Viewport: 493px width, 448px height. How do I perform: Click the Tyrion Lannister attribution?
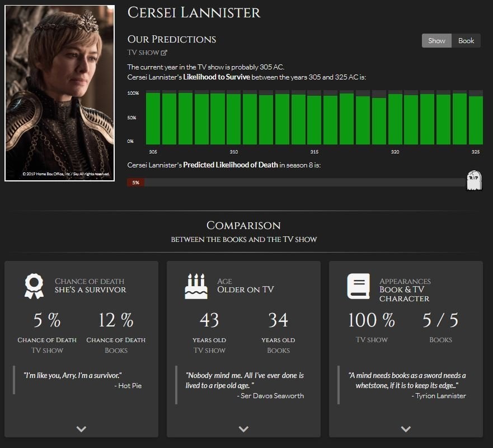439,396
